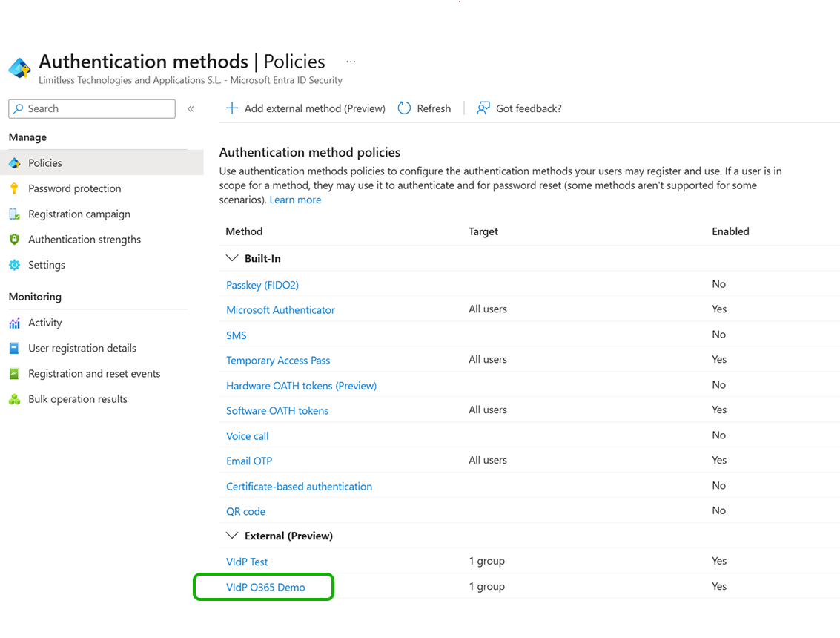Click the Password protection key icon
Screen dimensions: 840x638
15,188
